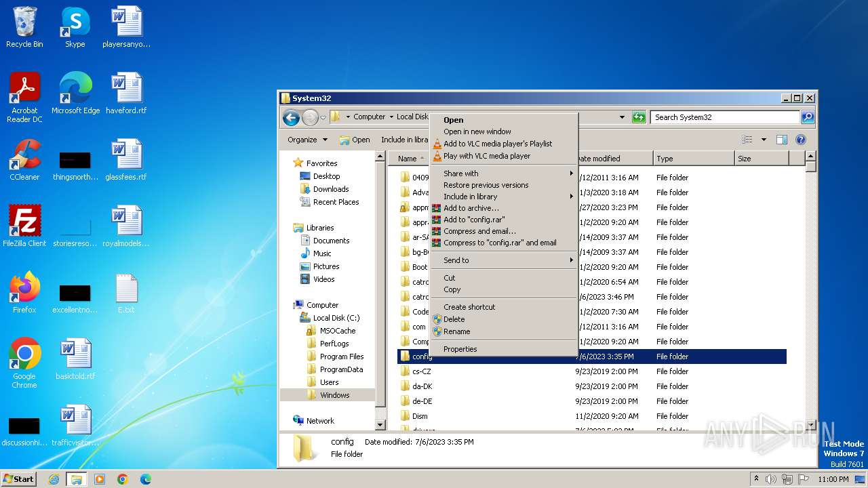Click the taskbar clock showing 11:00 PM
868x488 pixels.
[833, 479]
